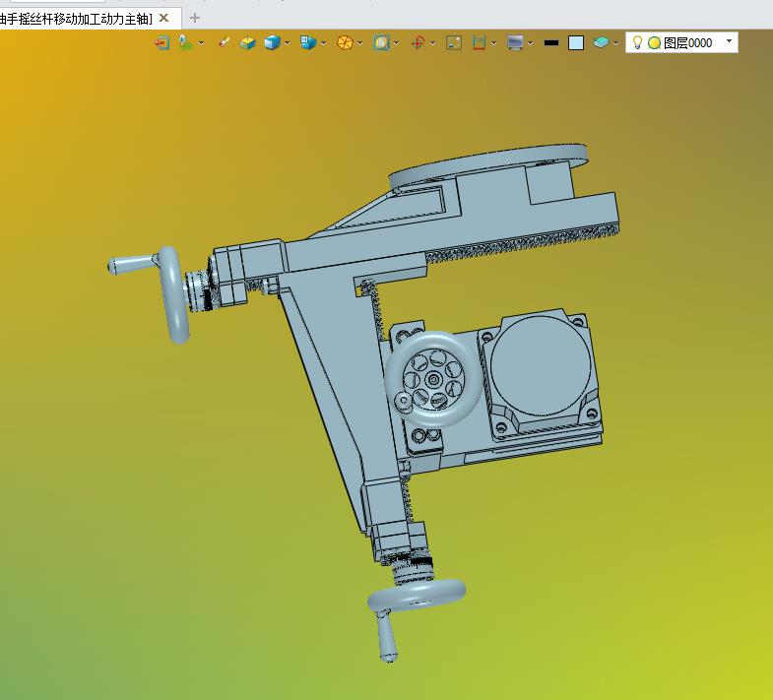Open the dropdown beside the magnifier zoom icon
The image size is (773, 700).
(397, 43)
